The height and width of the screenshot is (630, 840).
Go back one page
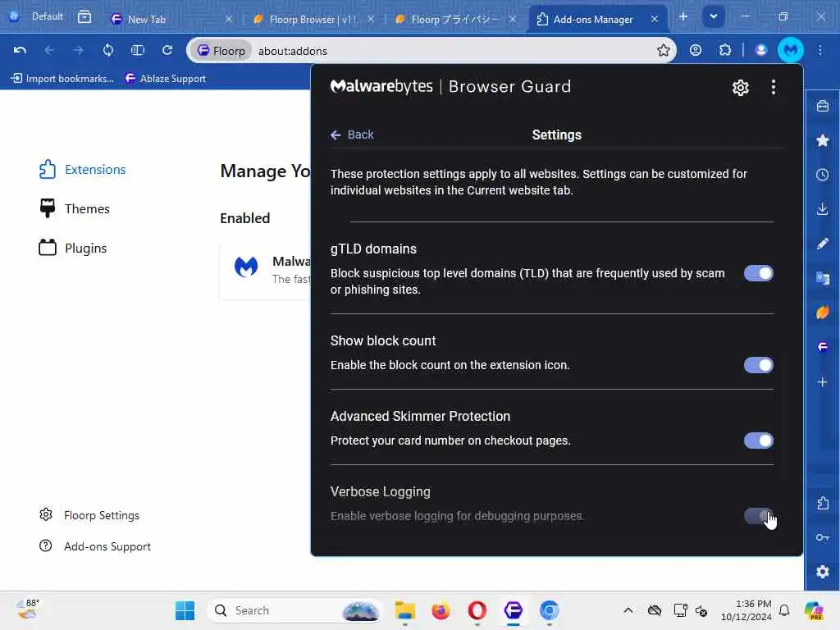49,50
